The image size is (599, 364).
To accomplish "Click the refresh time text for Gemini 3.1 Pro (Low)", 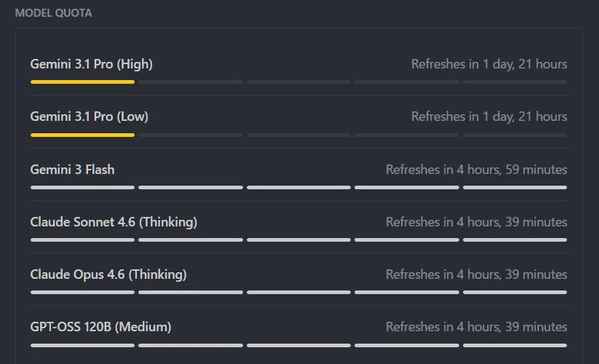I will click(x=489, y=116).
